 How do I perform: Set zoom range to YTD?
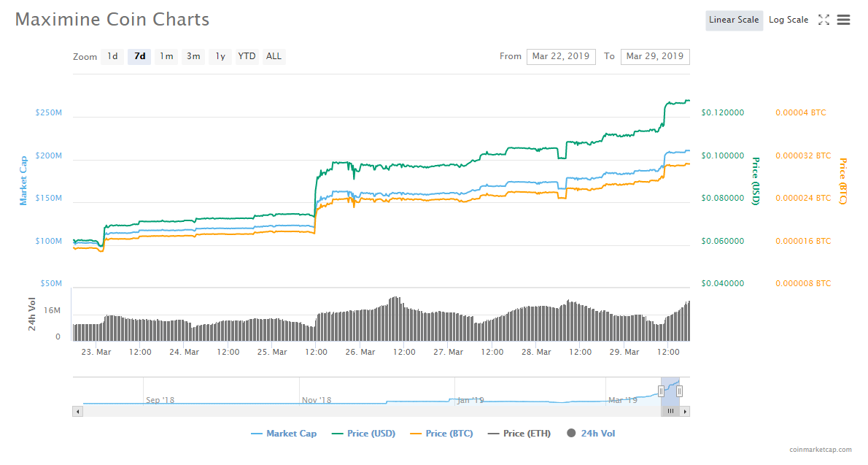pos(247,56)
